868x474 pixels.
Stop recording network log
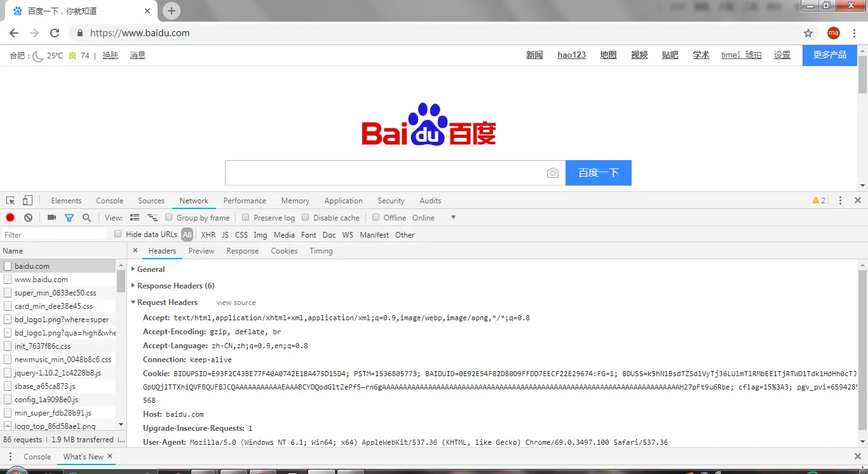tap(10, 217)
